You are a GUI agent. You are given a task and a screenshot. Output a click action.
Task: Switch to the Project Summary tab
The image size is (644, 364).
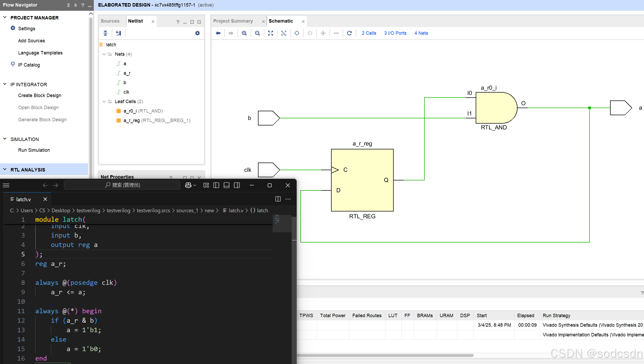[x=233, y=21]
